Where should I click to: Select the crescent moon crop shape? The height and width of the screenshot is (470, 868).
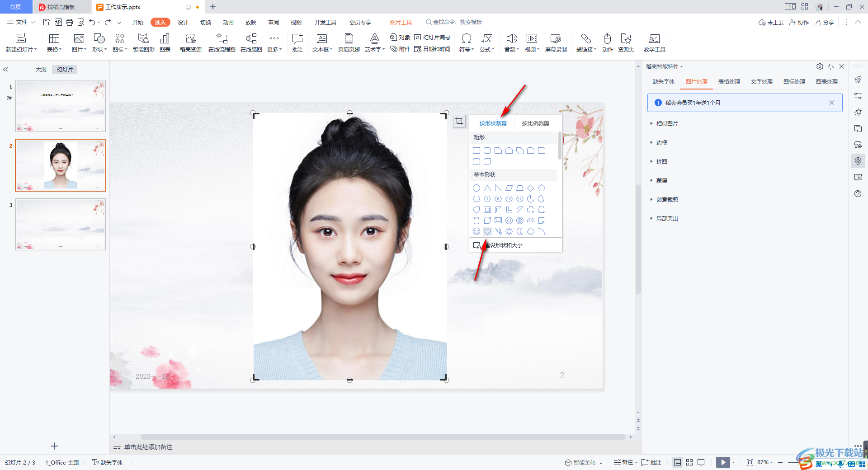coord(520,231)
